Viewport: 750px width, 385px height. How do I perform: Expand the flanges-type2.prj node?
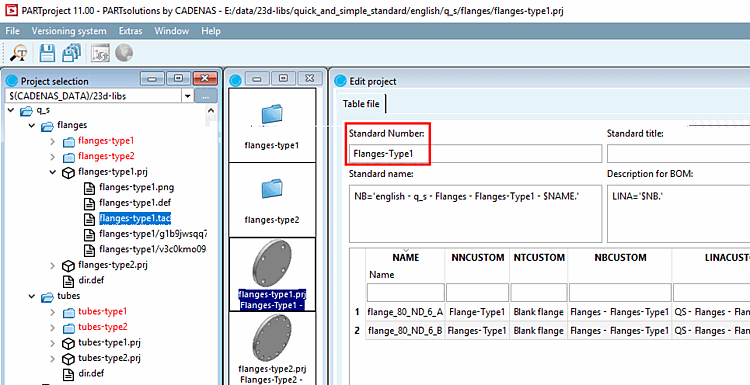[x=53, y=264]
